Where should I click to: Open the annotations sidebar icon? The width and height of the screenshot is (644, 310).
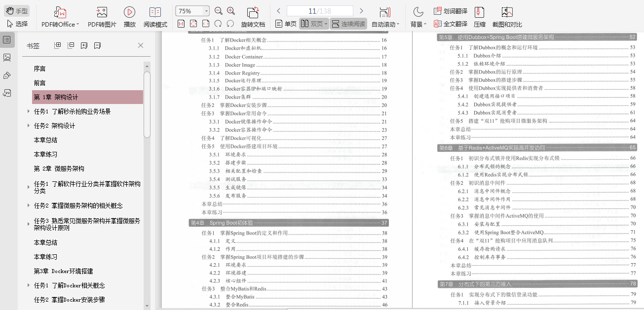coord(7,75)
